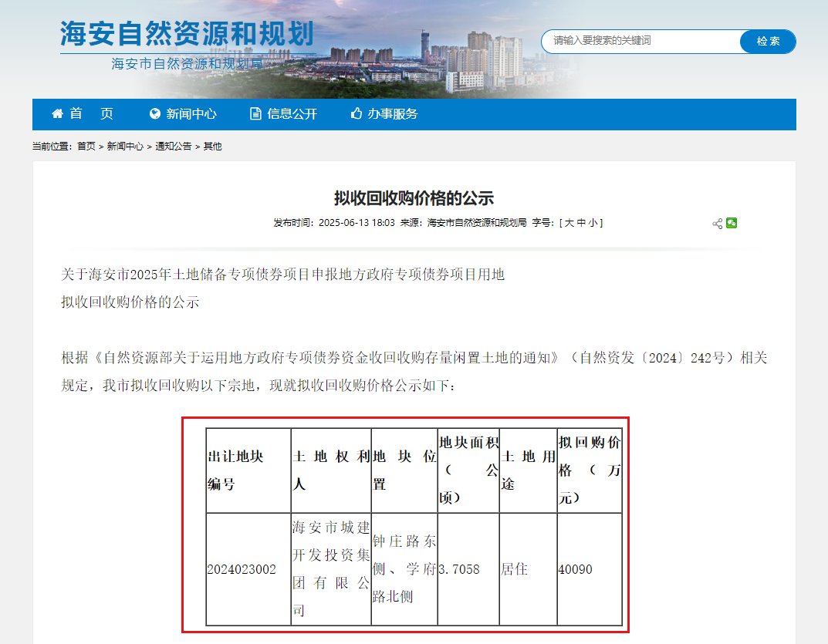This screenshot has width=828, height=644.
Task: Go to 新闻中心 in the breadcrumb
Action: [x=125, y=147]
